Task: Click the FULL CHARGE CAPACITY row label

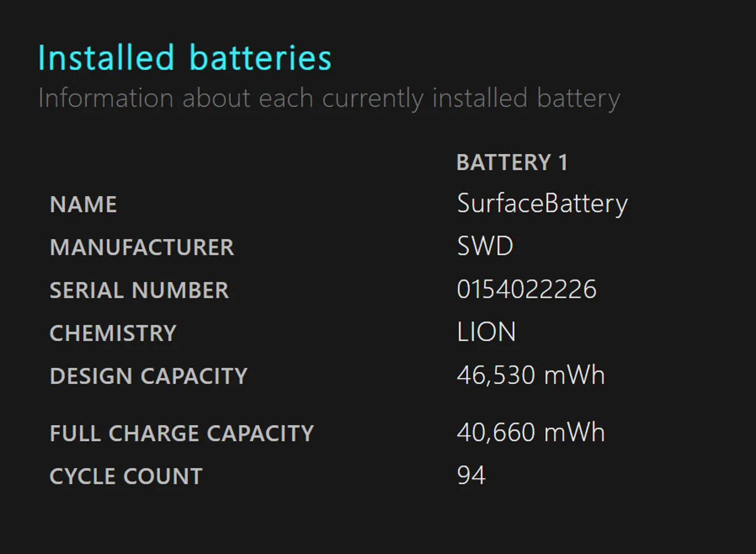Action: pos(181,434)
